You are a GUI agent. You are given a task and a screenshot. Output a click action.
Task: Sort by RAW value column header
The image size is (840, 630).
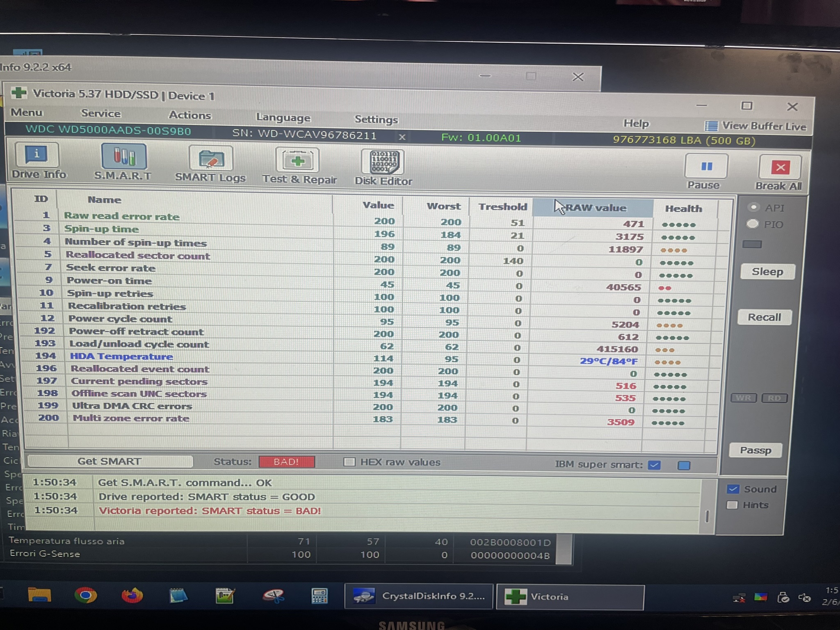tap(593, 208)
